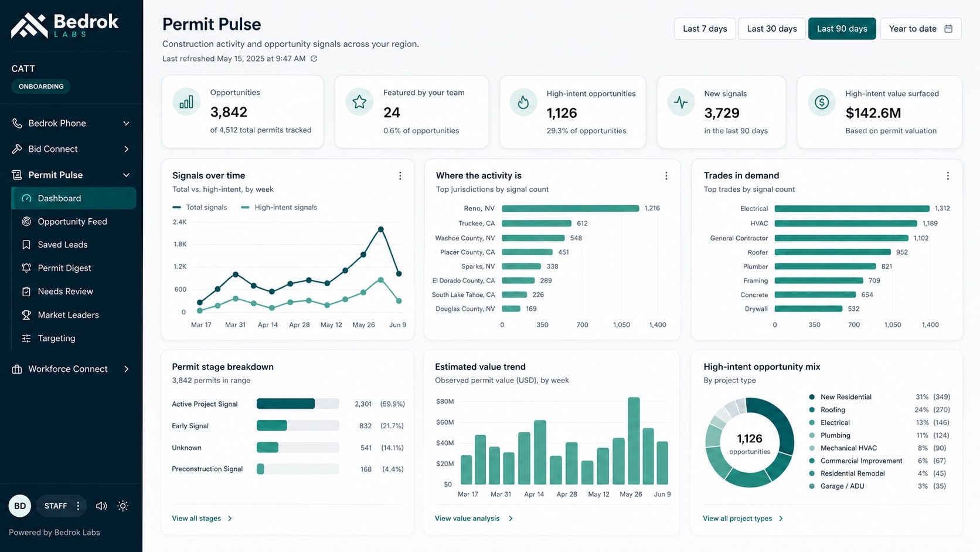The width and height of the screenshot is (980, 552).
Task: Toggle the light theme sun icon
Action: (x=123, y=506)
